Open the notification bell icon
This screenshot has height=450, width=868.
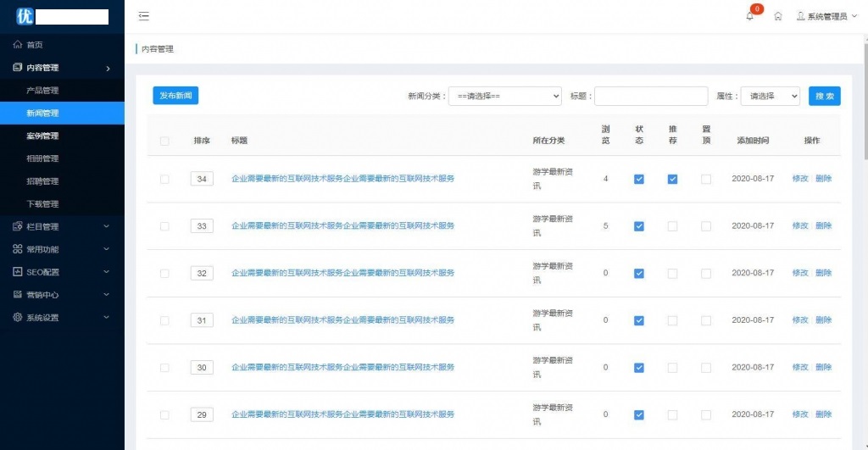tap(749, 16)
